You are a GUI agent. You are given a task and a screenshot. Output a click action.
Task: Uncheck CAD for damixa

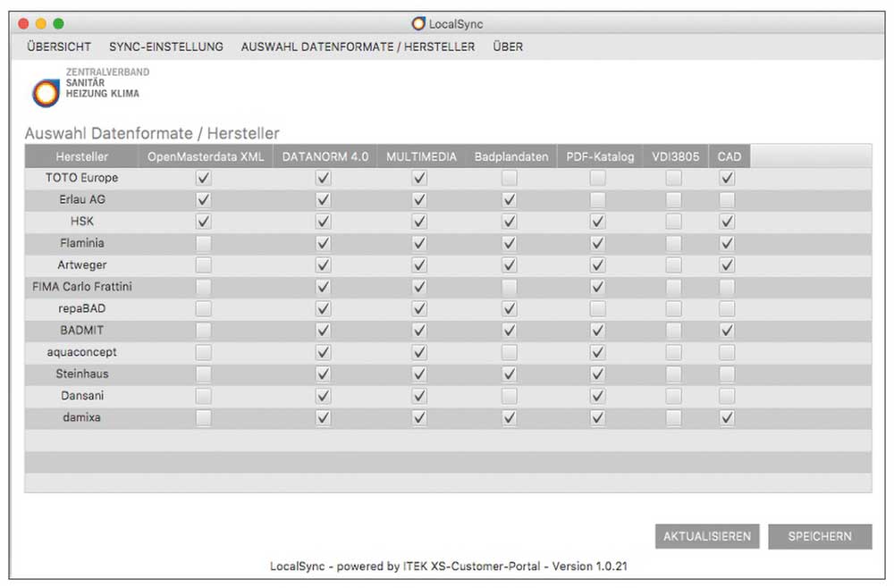(726, 417)
